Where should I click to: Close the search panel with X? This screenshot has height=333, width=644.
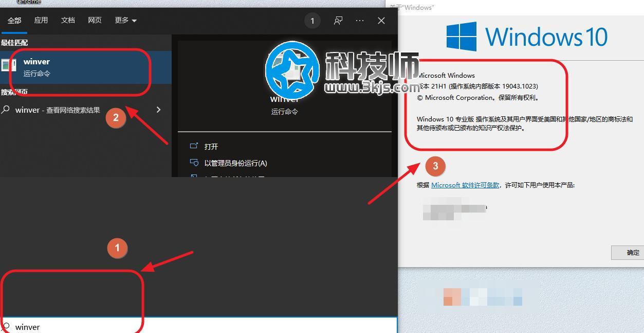click(381, 21)
